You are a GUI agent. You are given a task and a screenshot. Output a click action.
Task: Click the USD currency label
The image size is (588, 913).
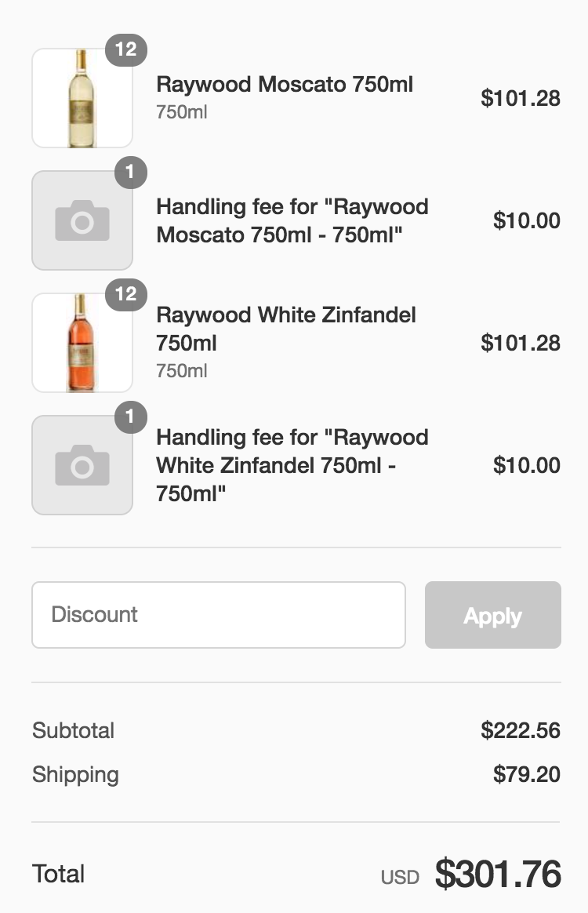tap(400, 878)
